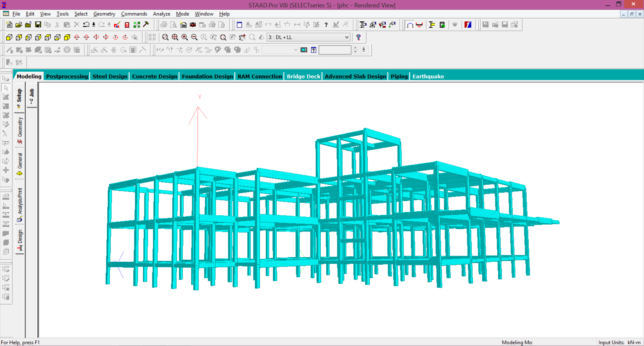Open the load case dropdown 3 : DL + LL
Image resolution: width=644 pixels, height=346 pixels.
point(309,37)
